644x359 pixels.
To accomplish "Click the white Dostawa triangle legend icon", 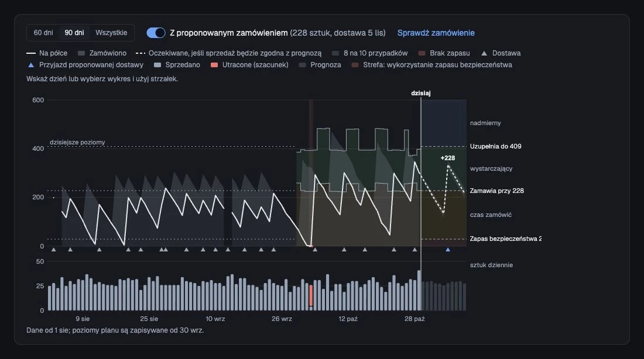I will tap(484, 53).
